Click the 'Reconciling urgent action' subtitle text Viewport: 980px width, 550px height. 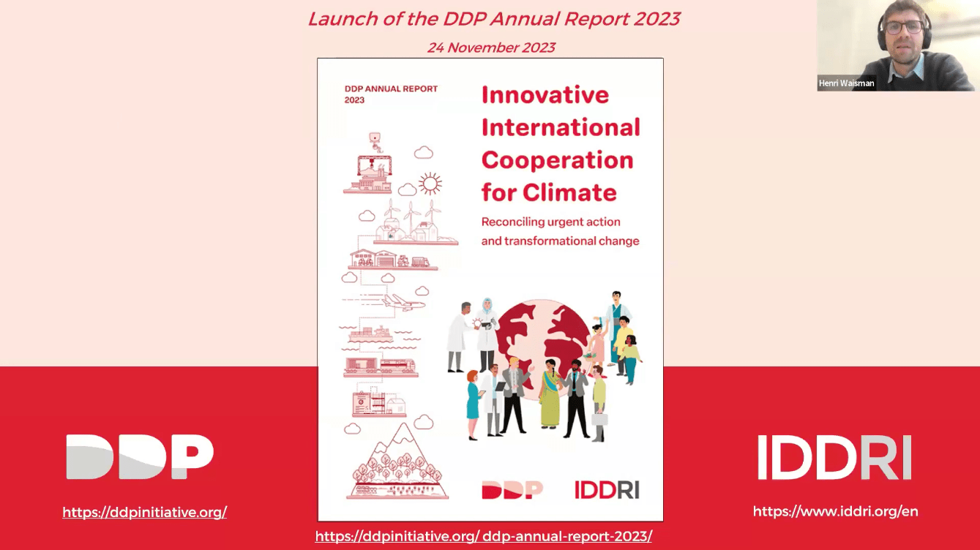(550, 222)
